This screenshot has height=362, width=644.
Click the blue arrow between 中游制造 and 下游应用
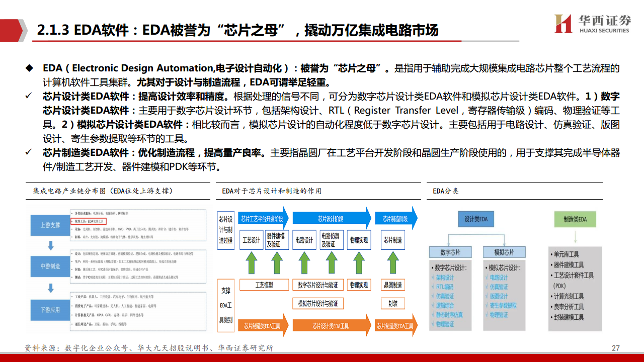click(x=50, y=288)
